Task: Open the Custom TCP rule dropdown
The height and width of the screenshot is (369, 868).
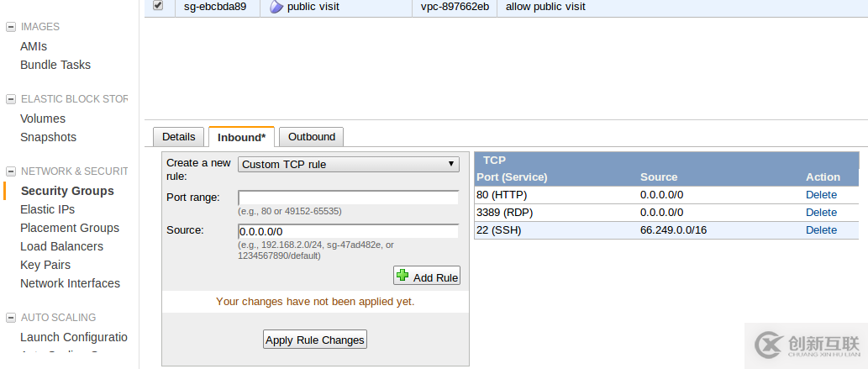Action: (x=349, y=165)
